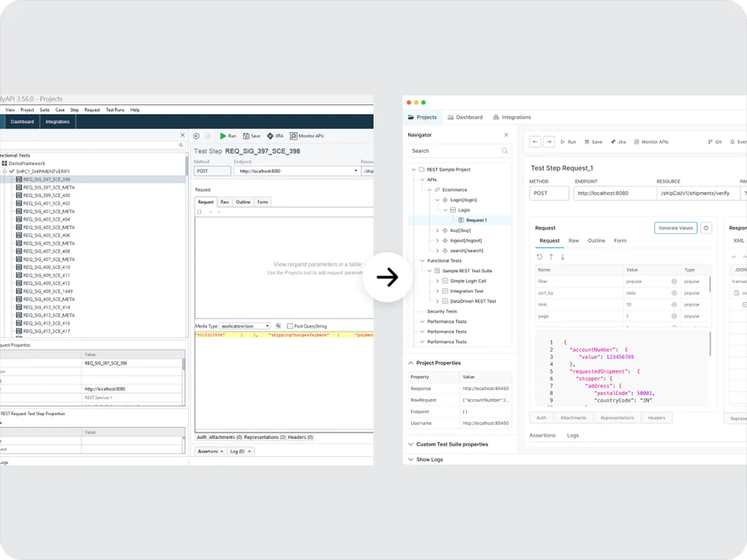Click the value icon in filter row

(674, 282)
